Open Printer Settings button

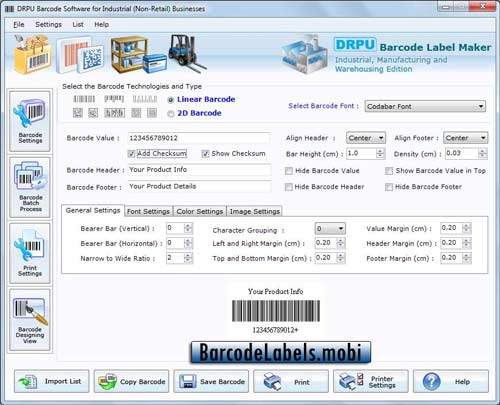(371, 381)
